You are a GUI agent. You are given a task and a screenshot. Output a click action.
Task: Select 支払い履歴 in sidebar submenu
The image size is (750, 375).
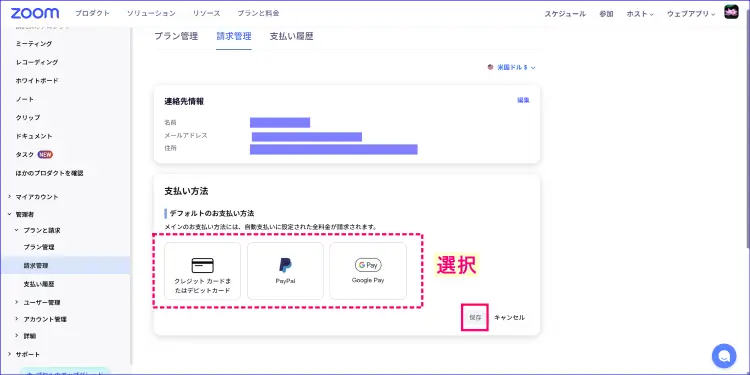39,284
